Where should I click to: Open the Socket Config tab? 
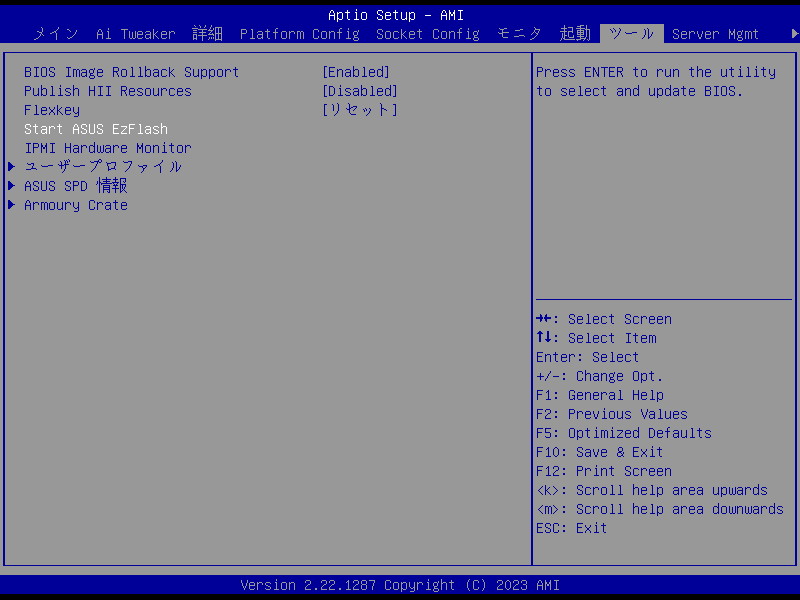(428, 34)
